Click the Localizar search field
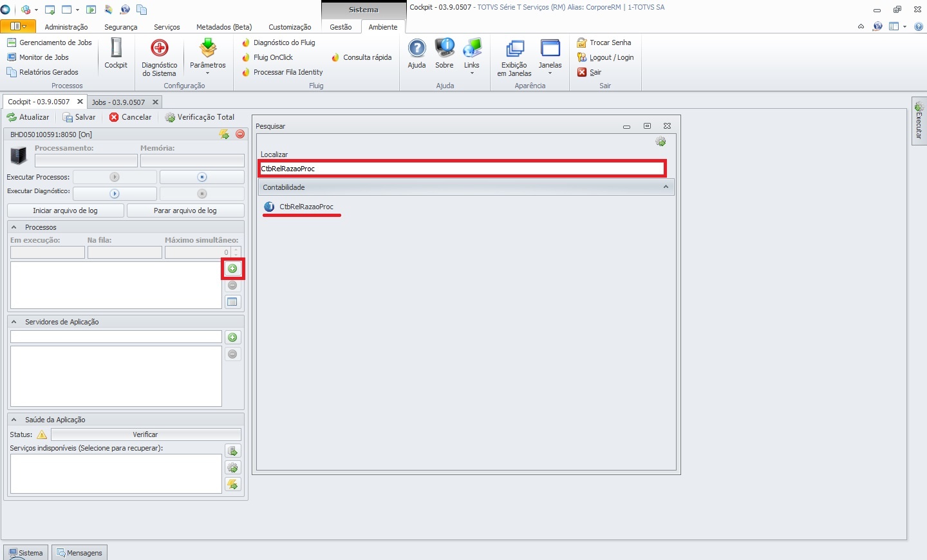 (x=462, y=169)
